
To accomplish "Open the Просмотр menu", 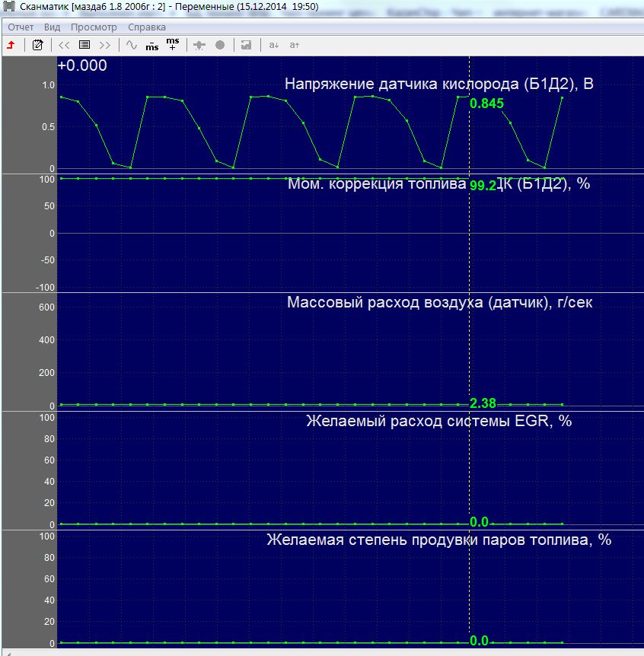I will tap(94, 27).
